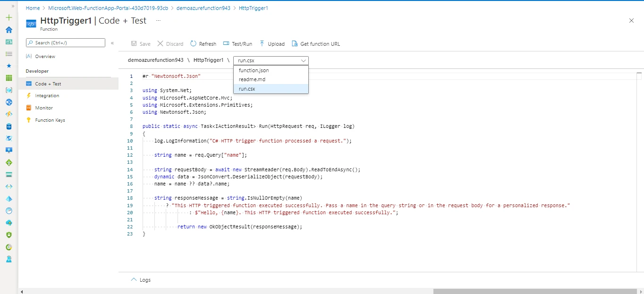Click Get function URL

[315, 43]
